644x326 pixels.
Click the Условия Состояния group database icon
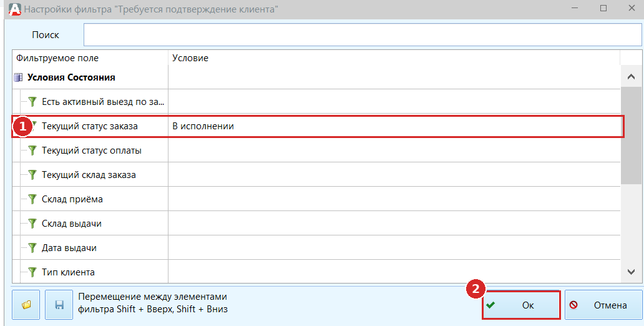click(18, 77)
